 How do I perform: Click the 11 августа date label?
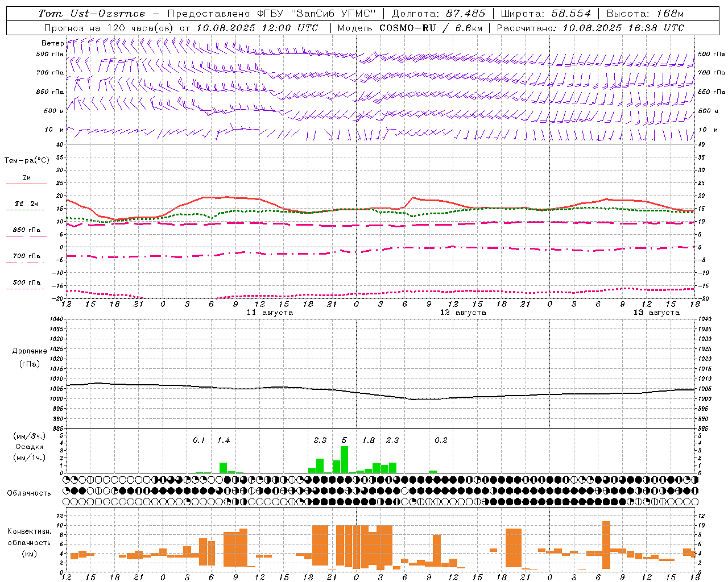coord(270,313)
